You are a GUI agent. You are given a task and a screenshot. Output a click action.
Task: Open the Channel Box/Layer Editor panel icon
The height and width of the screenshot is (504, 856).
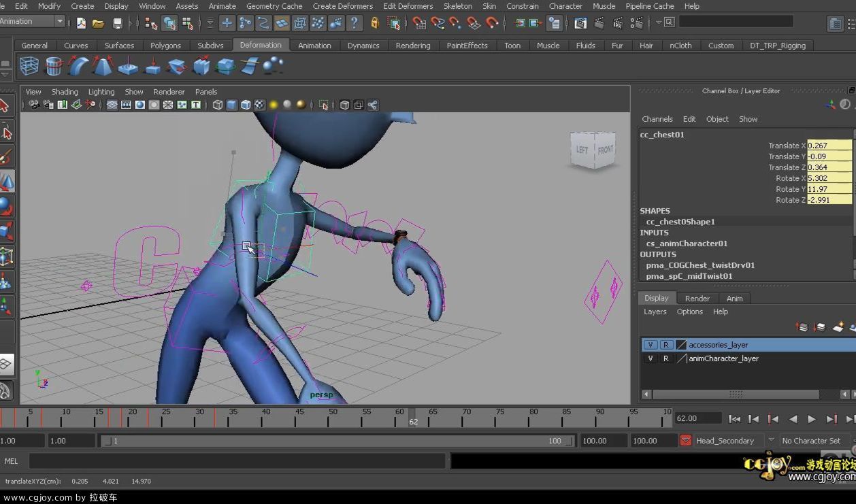[x=834, y=22]
